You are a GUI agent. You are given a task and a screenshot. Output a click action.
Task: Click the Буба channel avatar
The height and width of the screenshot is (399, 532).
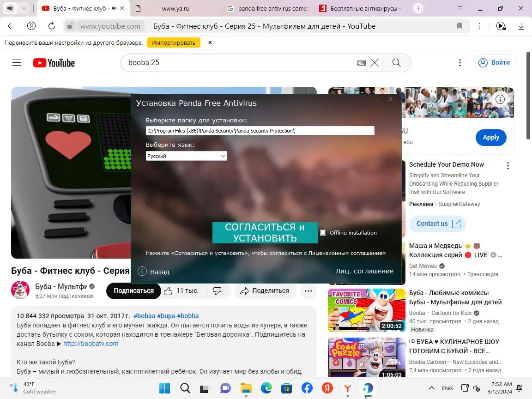click(x=20, y=290)
